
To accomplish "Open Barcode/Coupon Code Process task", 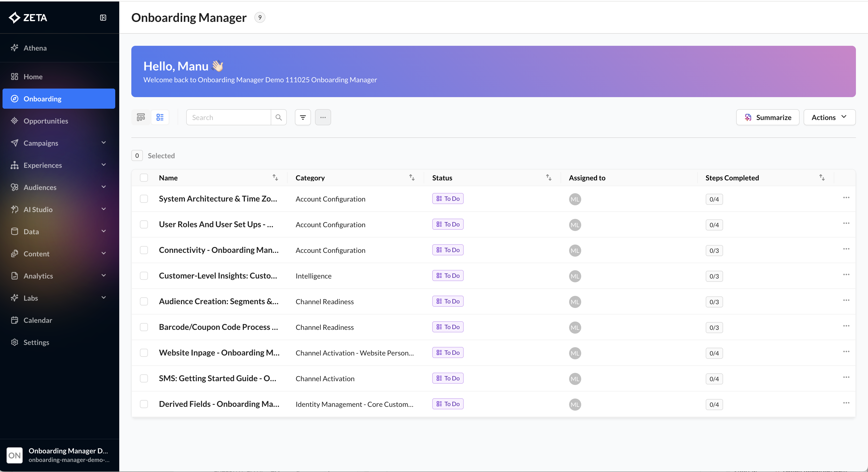I will point(218,327).
